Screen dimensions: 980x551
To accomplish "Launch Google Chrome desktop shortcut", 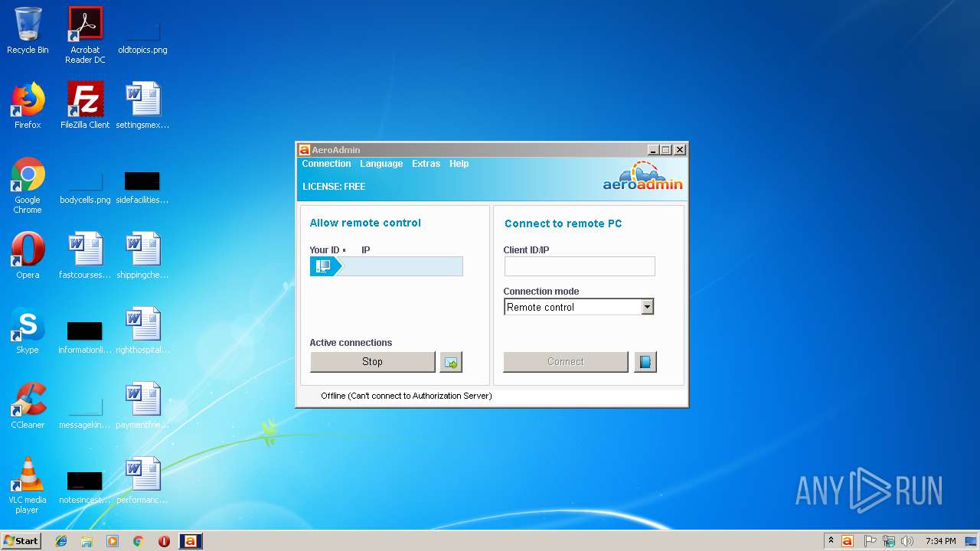I will (x=28, y=185).
